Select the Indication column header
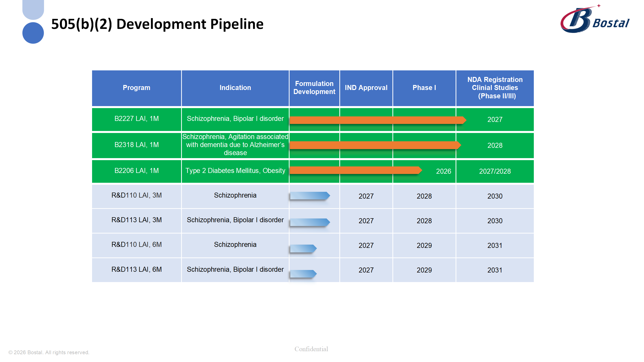Screen dimensions: 644x362 point(235,88)
